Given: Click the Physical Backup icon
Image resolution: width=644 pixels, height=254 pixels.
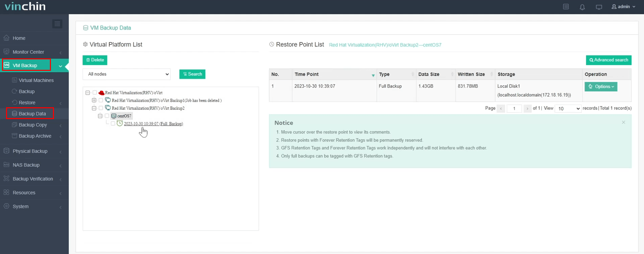Looking at the screenshot, I should point(6,151).
